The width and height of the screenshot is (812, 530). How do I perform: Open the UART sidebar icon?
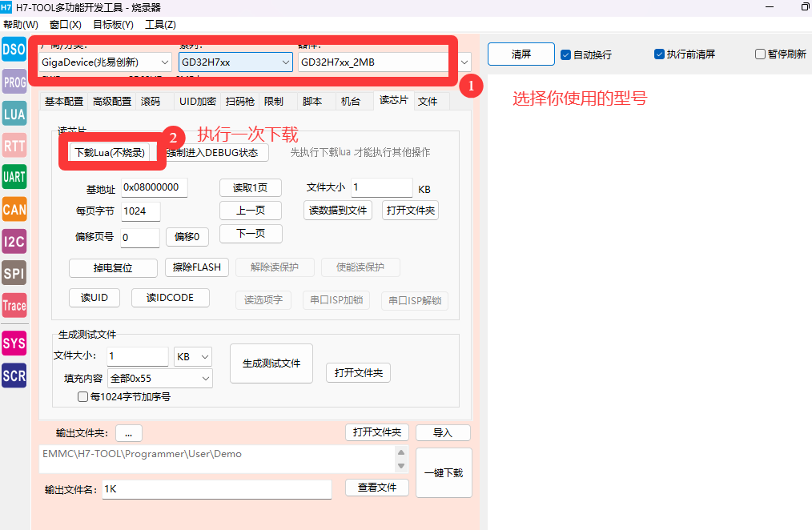click(x=14, y=177)
